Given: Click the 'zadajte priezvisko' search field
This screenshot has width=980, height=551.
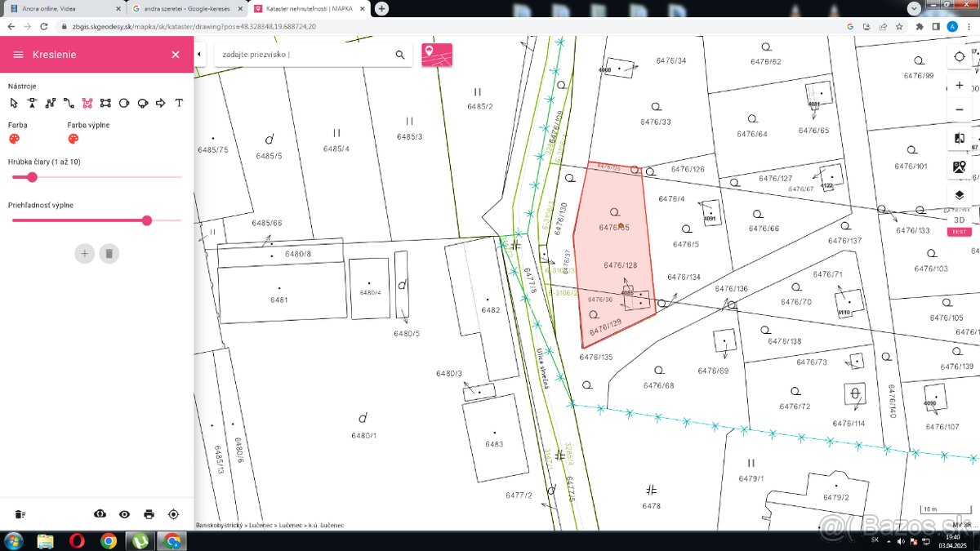Looking at the screenshot, I should [302, 55].
